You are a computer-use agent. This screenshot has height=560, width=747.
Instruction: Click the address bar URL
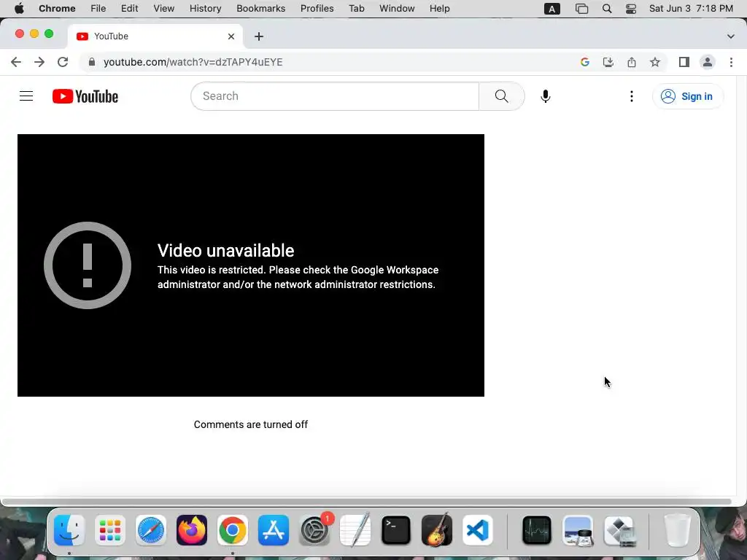tap(193, 63)
